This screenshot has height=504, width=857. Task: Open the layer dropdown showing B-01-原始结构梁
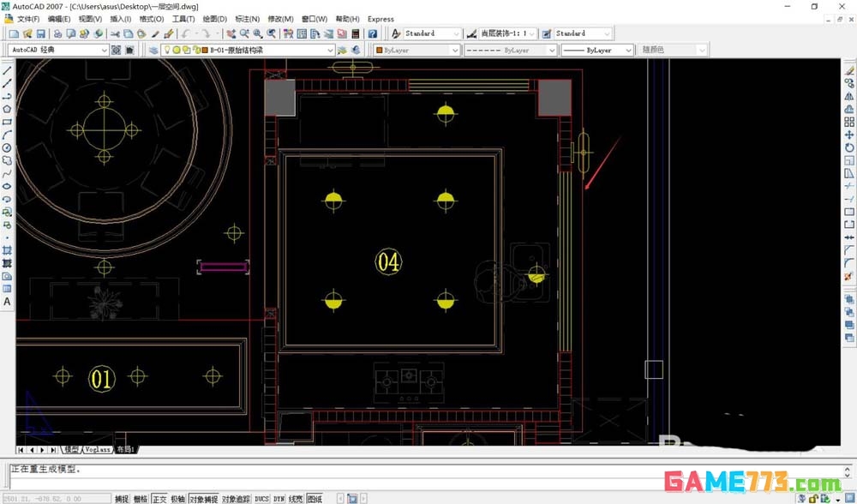click(329, 50)
